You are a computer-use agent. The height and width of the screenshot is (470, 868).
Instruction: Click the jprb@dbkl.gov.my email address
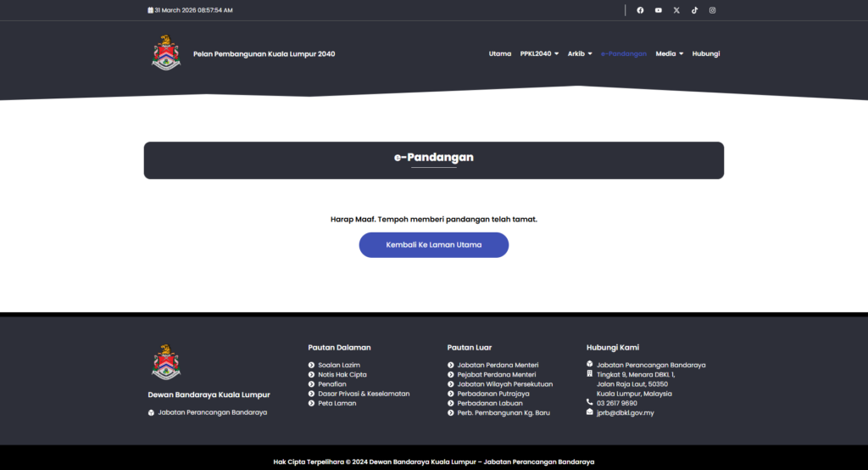[x=625, y=412]
